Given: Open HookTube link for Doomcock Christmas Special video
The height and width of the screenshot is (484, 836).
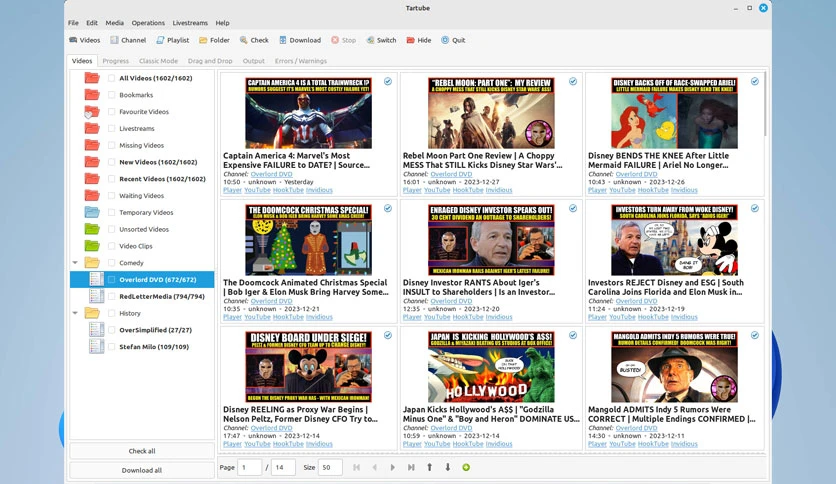Looking at the screenshot, I should (x=288, y=317).
